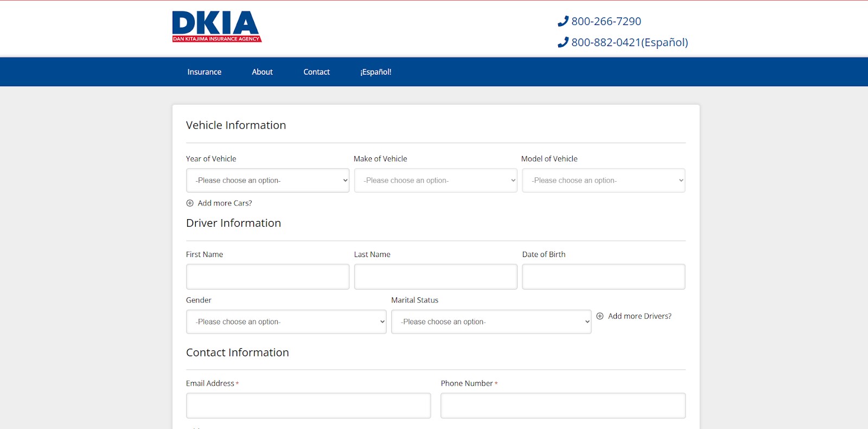868x429 pixels.
Task: Click the Make of Vehicle label
Action: coord(380,159)
